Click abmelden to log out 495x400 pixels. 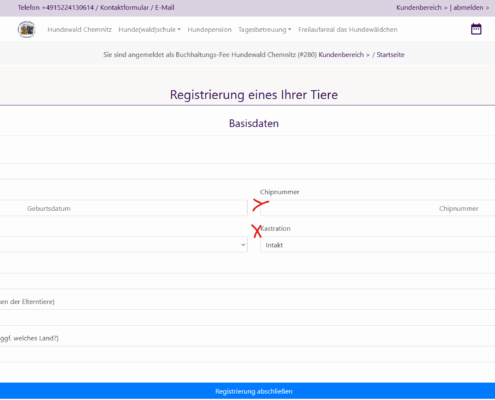click(471, 7)
